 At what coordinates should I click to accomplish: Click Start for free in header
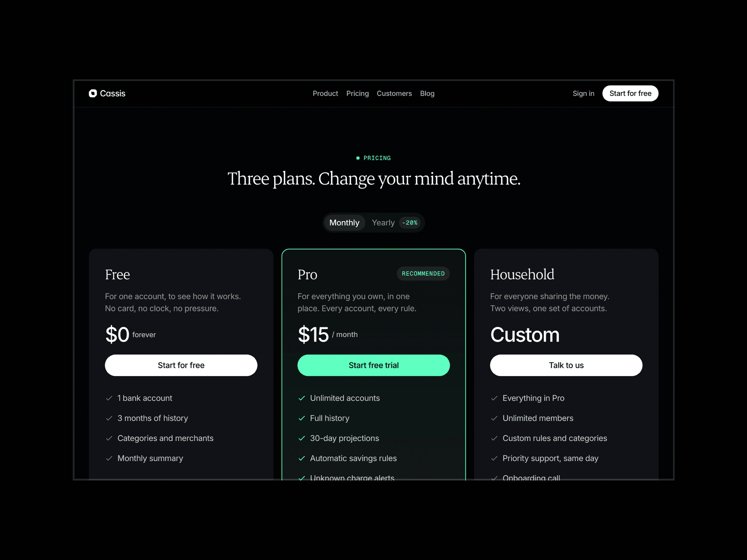630,93
